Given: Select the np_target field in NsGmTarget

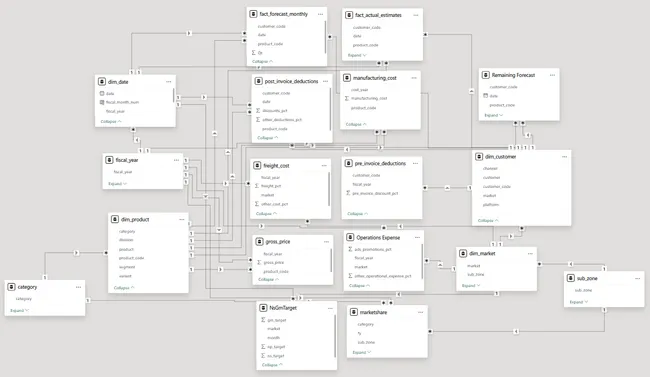Looking at the screenshot, I should pyautogui.click(x=276, y=347).
